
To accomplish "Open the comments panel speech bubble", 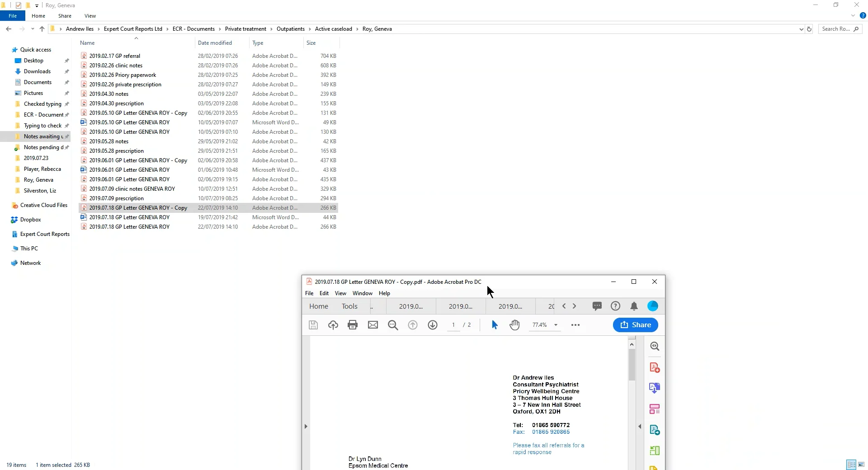I will [x=598, y=306].
